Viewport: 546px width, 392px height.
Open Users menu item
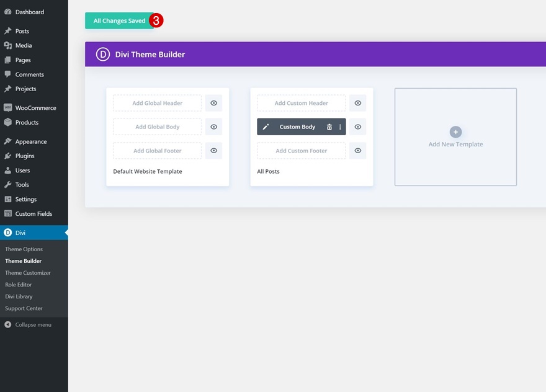coord(34,170)
